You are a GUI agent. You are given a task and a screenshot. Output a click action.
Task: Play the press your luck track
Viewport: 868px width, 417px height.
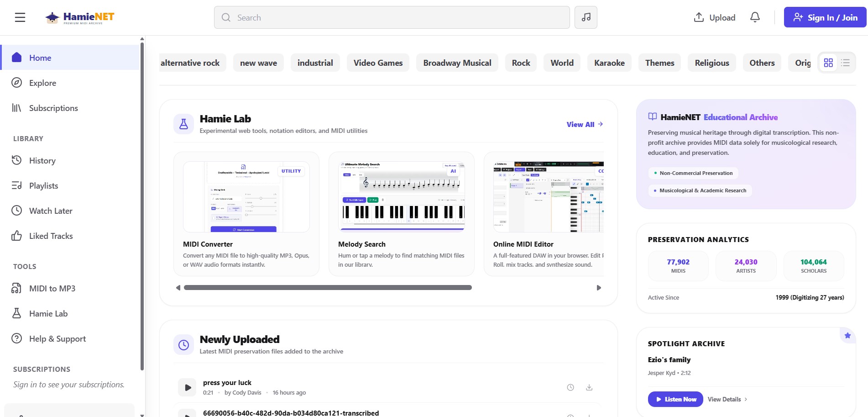187,387
